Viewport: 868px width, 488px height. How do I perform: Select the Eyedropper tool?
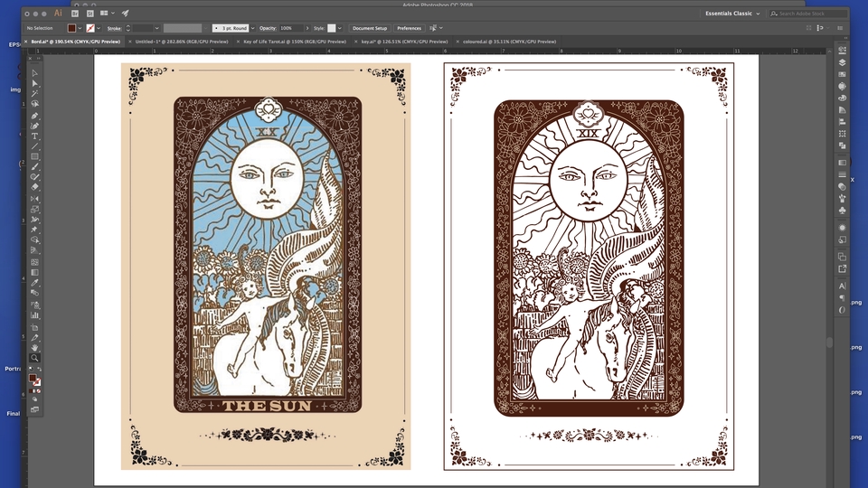click(34, 283)
